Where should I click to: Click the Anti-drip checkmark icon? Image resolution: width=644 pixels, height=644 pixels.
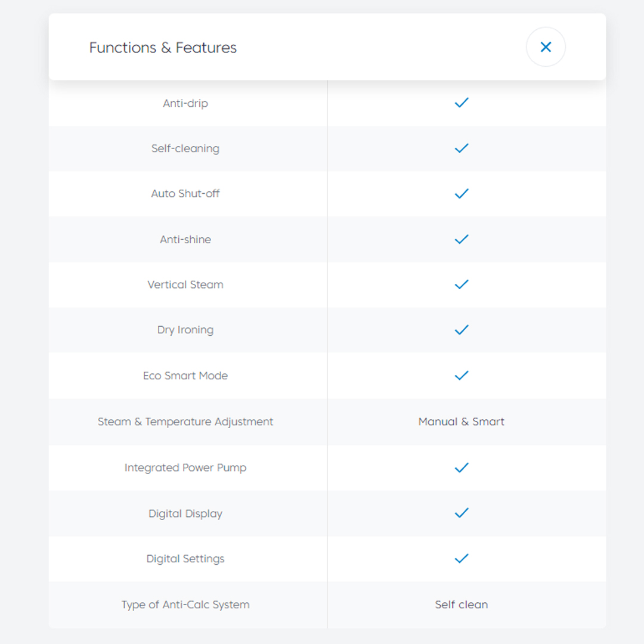point(462,103)
